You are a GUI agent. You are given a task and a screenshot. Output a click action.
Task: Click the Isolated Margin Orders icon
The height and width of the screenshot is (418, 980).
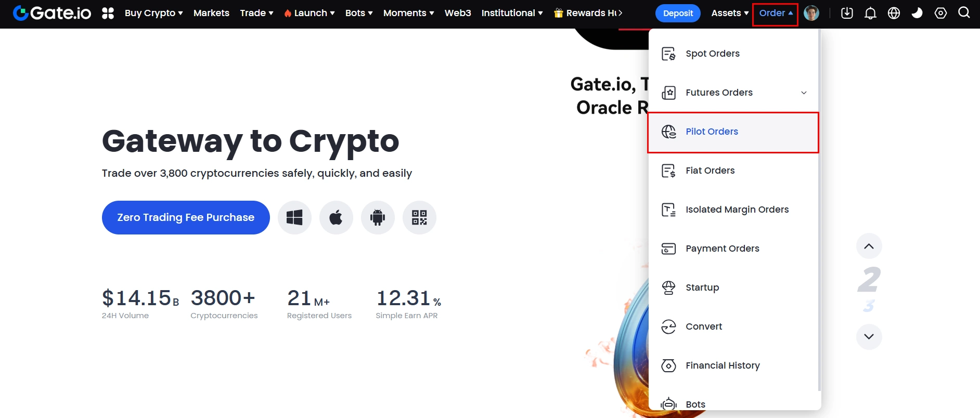point(668,210)
